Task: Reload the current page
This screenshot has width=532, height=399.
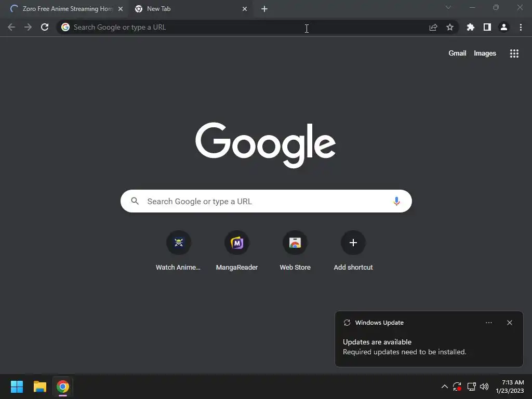Action: coord(45,27)
